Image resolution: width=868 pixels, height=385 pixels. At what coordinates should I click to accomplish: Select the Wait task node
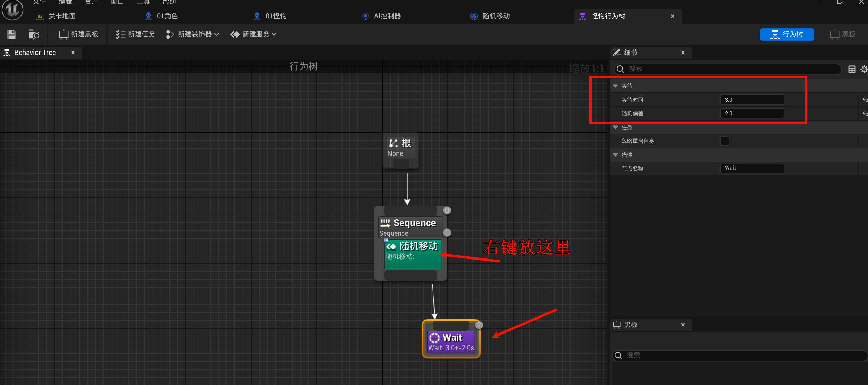(x=451, y=341)
